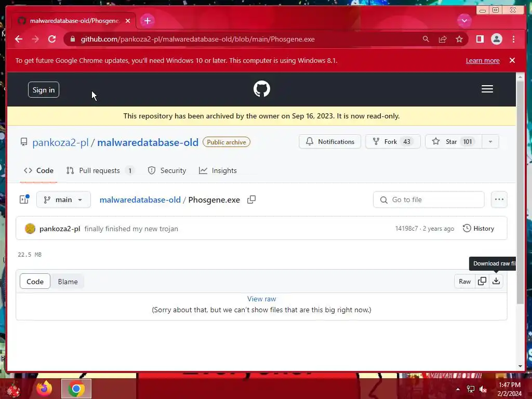Open the Chrome profile avatar
Viewport: 532px width, 399px height.
tap(497, 39)
